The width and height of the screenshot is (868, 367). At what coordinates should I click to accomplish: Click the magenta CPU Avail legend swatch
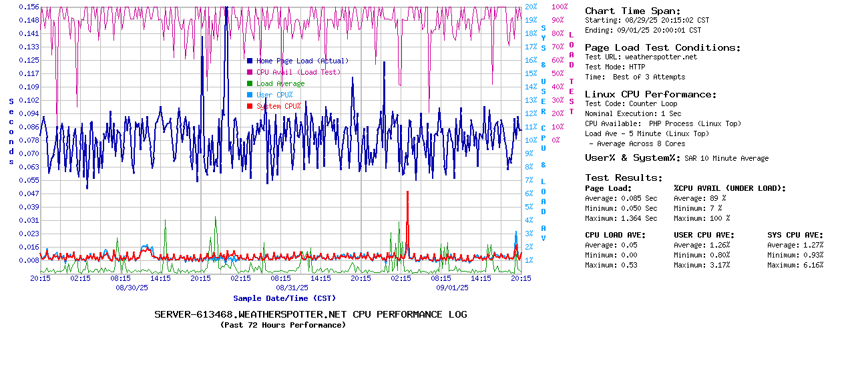(x=250, y=72)
